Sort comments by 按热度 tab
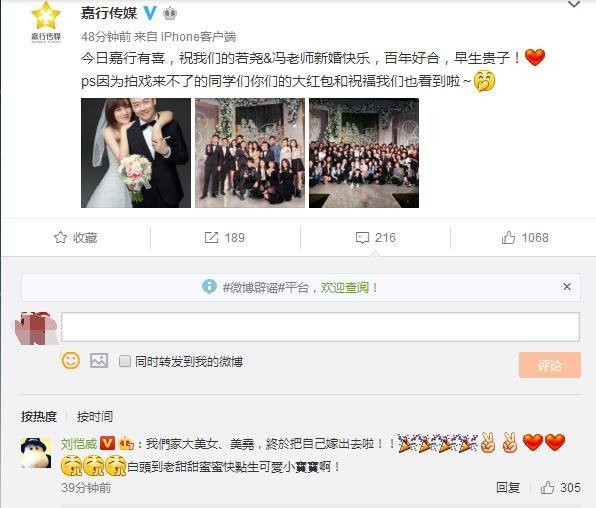596x508 pixels. [x=39, y=417]
